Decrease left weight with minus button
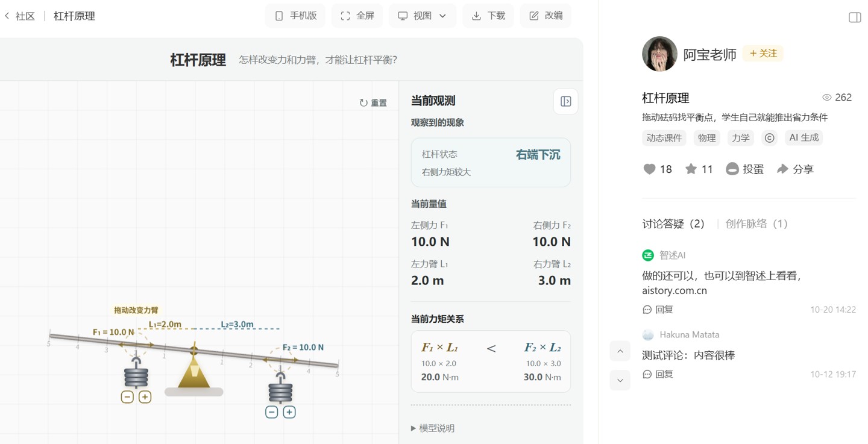 coord(127,397)
